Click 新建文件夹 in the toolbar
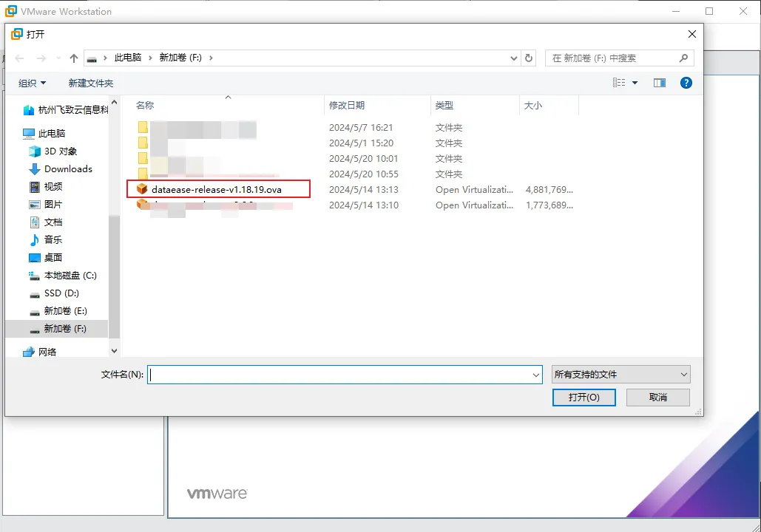 coord(91,83)
